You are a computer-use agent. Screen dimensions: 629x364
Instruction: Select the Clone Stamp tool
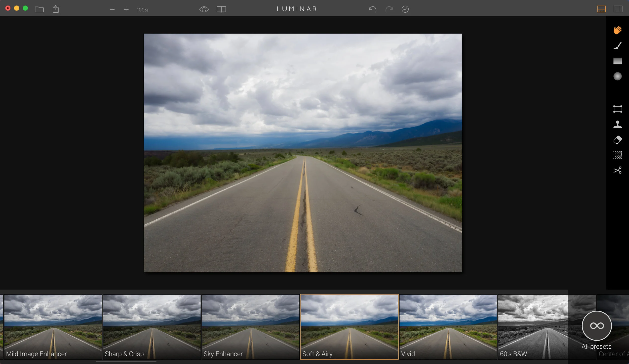(x=617, y=124)
